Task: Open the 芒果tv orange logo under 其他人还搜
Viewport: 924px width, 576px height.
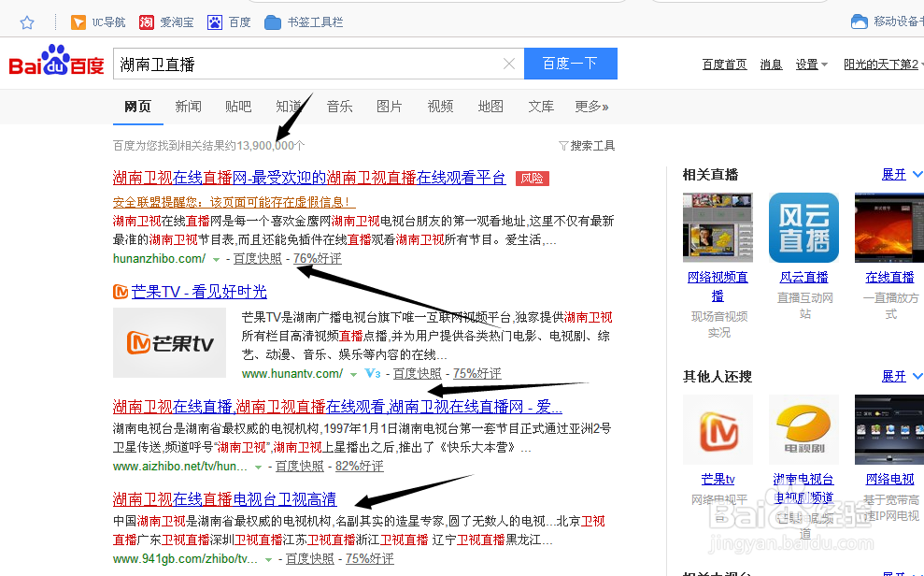Action: click(718, 430)
